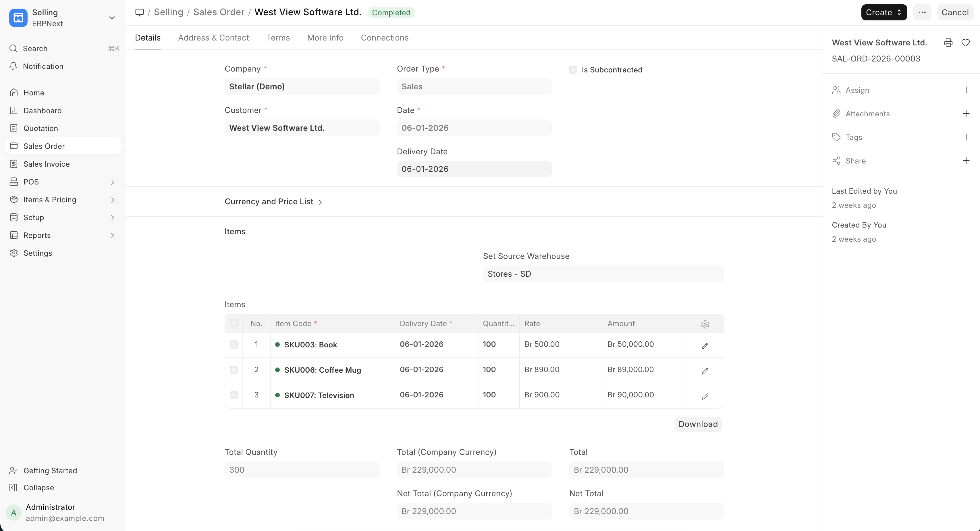Click the Download button
980x531 pixels.
click(x=698, y=424)
